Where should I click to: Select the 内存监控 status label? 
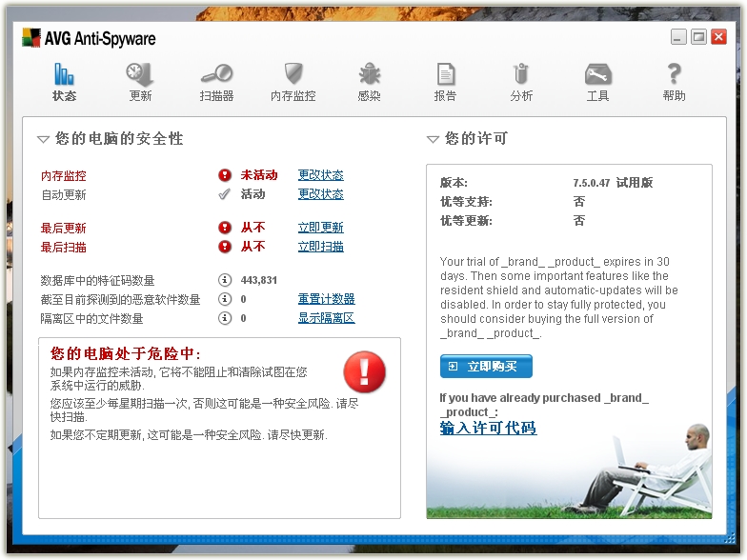(x=63, y=175)
